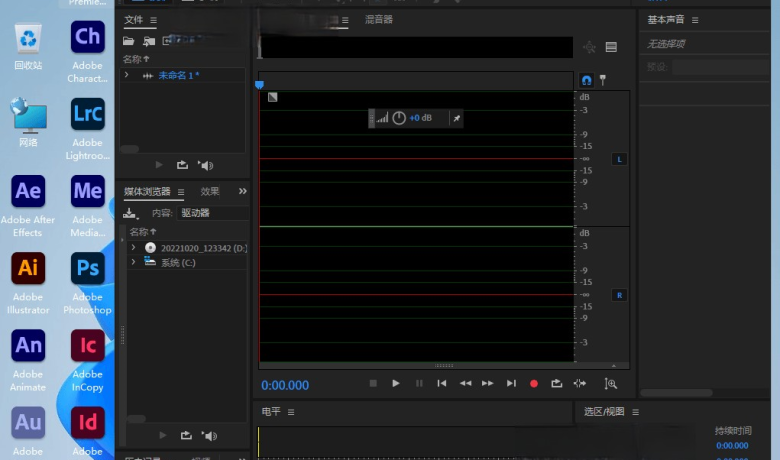The width and height of the screenshot is (780, 460).
Task: Click the Pause transport button
Action: 419,383
